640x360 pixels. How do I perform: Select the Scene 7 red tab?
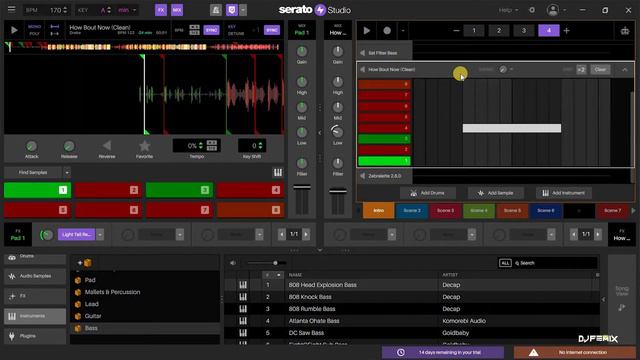point(612,211)
